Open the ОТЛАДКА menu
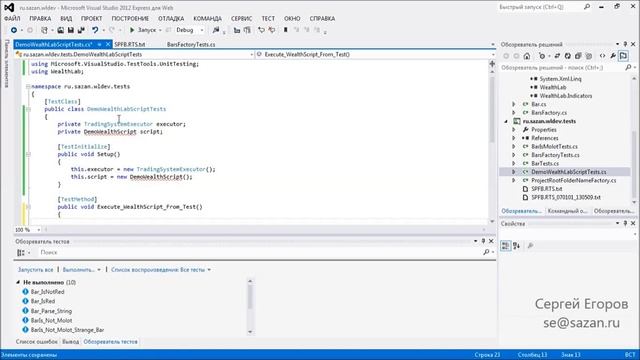Image resolution: width=640 pixels, height=360 pixels. click(x=171, y=18)
